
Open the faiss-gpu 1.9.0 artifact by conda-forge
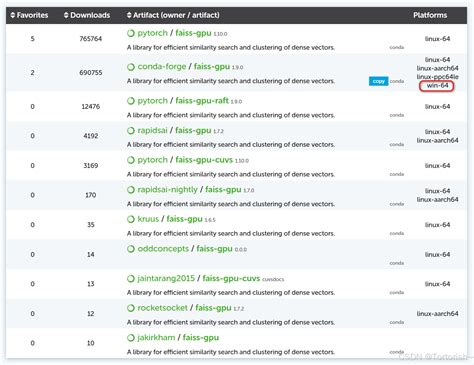[212, 67]
